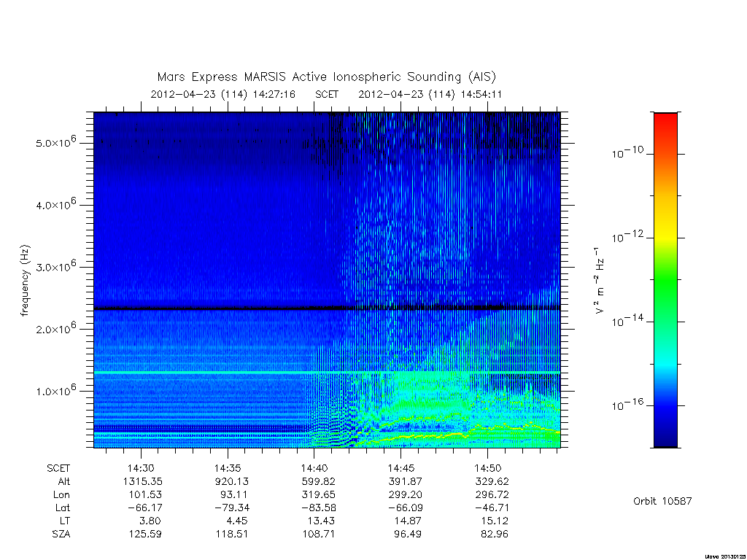Click the 5.0×10^6 frequency axis label
This screenshot has height=560, width=747.
55,141
